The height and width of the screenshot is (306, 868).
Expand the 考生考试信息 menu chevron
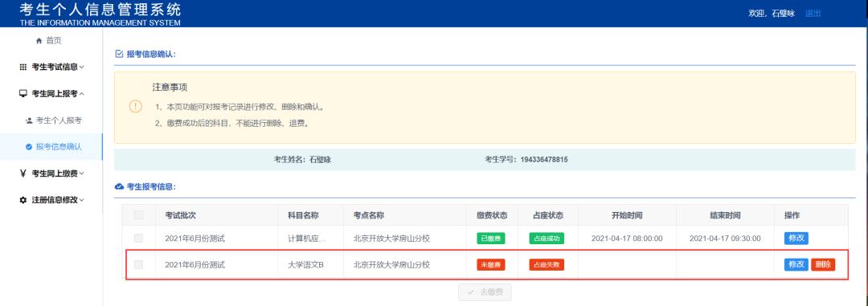pyautogui.click(x=82, y=67)
